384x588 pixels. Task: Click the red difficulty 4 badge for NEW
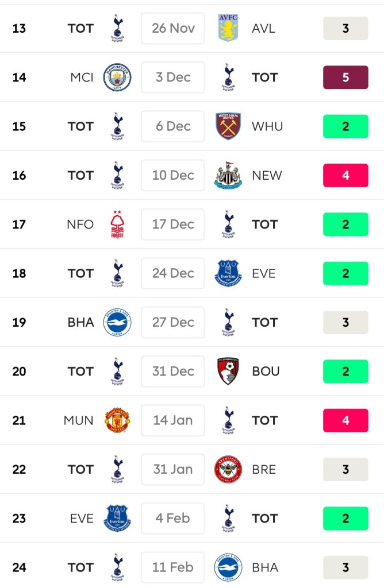[x=345, y=175]
